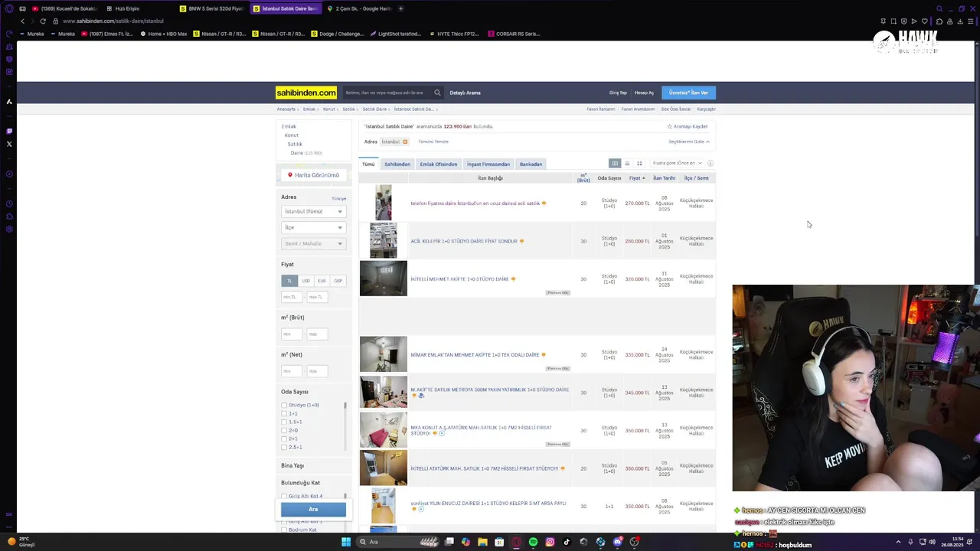Open the Detaylı Arama link
The height and width of the screenshot is (551, 980).
click(465, 93)
